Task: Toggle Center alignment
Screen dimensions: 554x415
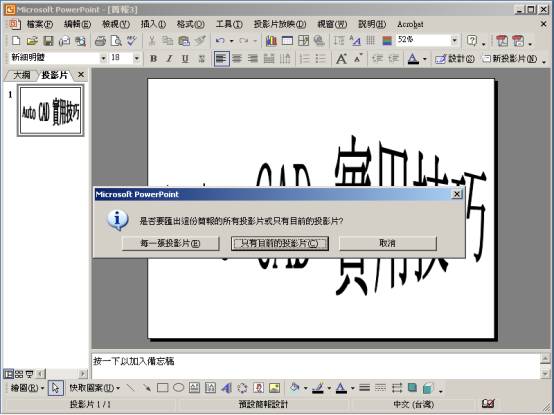Action: (237, 59)
